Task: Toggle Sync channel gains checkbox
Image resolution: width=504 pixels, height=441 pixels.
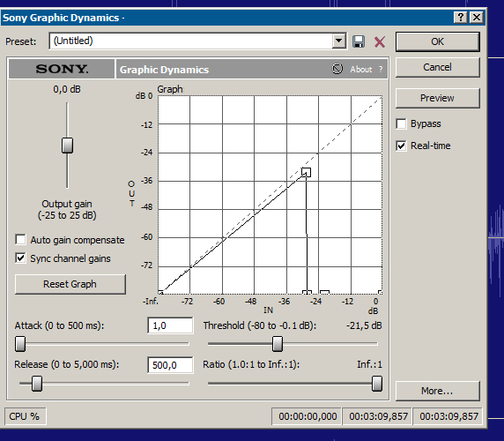Action: click(20, 258)
